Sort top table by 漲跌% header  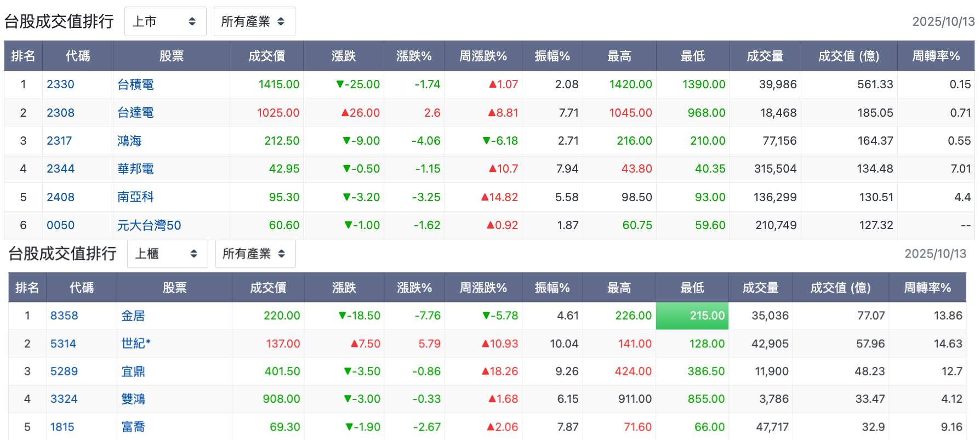coord(414,56)
